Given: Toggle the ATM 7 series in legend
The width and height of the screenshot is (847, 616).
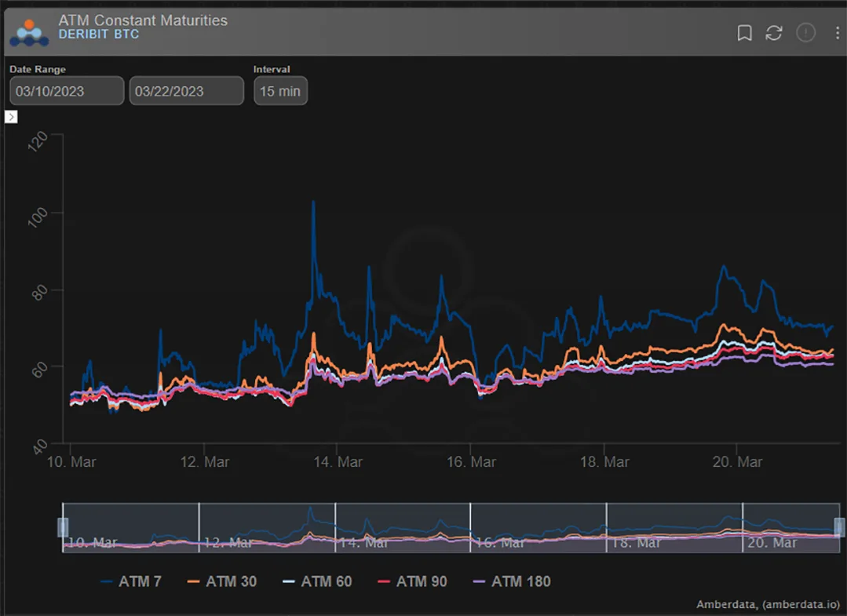Looking at the screenshot, I should click(x=131, y=581).
